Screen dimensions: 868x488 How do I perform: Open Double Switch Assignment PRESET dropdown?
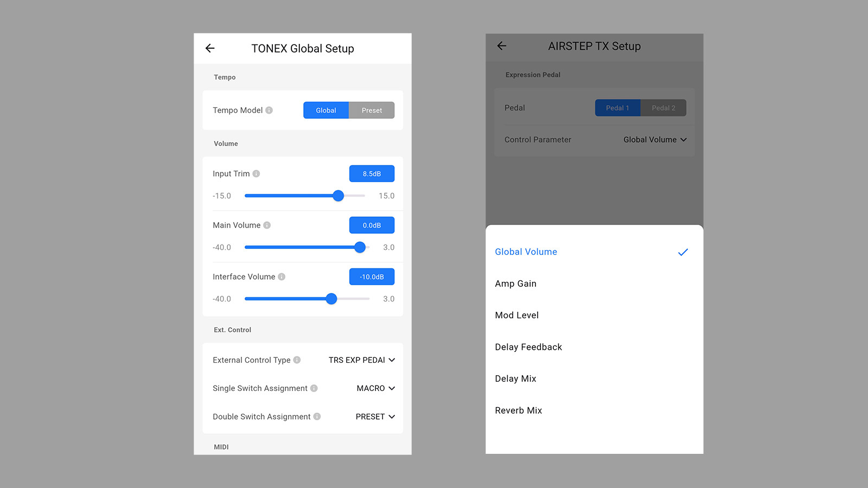375,416
